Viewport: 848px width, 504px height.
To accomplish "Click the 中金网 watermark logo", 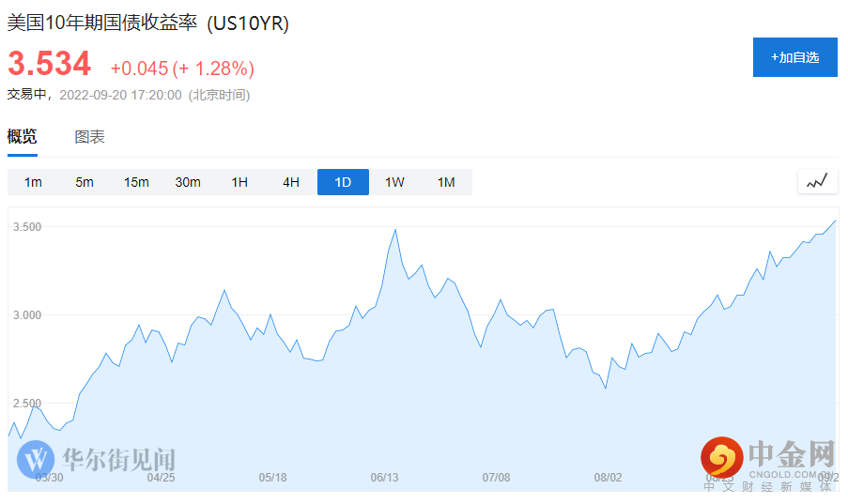I will (x=770, y=458).
